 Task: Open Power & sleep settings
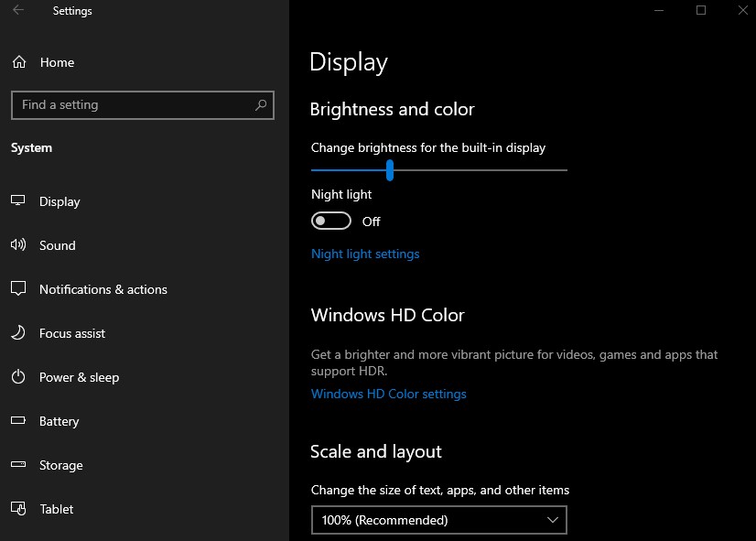[x=79, y=377]
